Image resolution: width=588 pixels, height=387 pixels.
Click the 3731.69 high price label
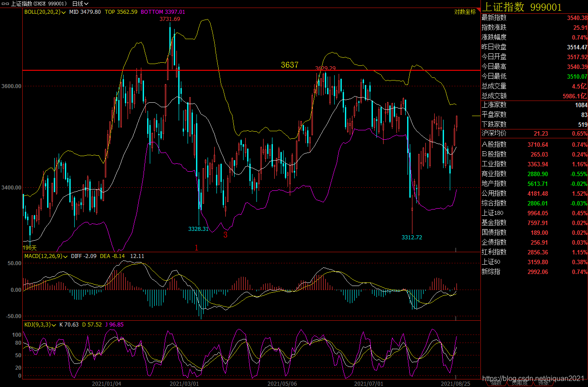tap(170, 19)
